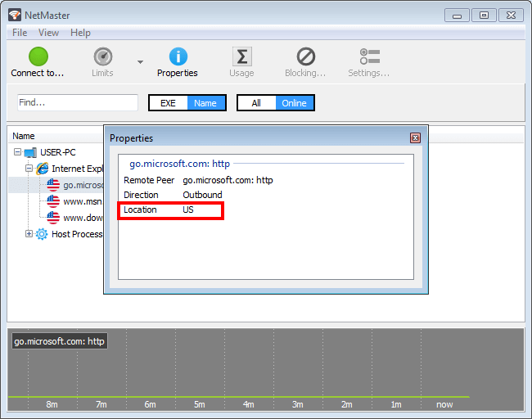Show only Online connections
The image size is (532, 419).
tap(294, 103)
